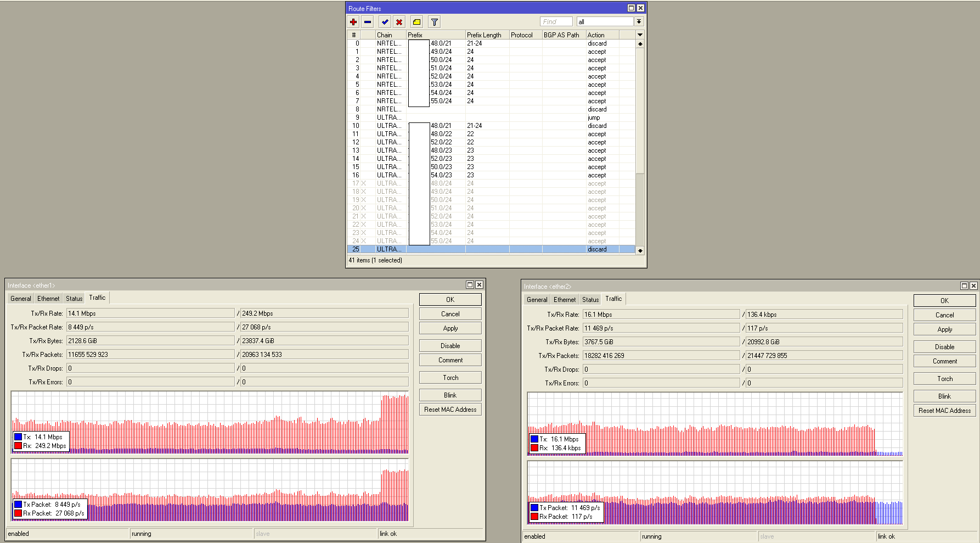Click Reset MAC Address in ether2 window
Screen dimensions: 980x543
point(944,411)
